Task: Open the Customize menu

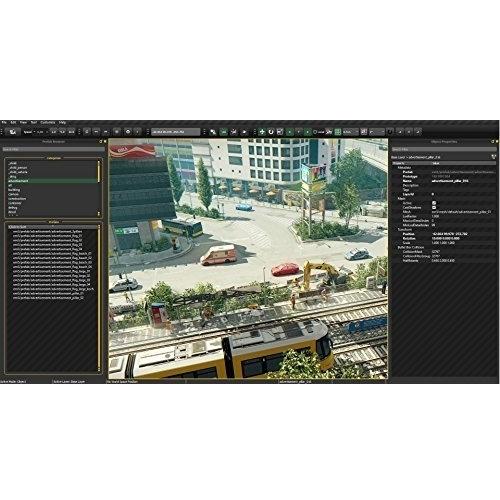Action: 48,122
